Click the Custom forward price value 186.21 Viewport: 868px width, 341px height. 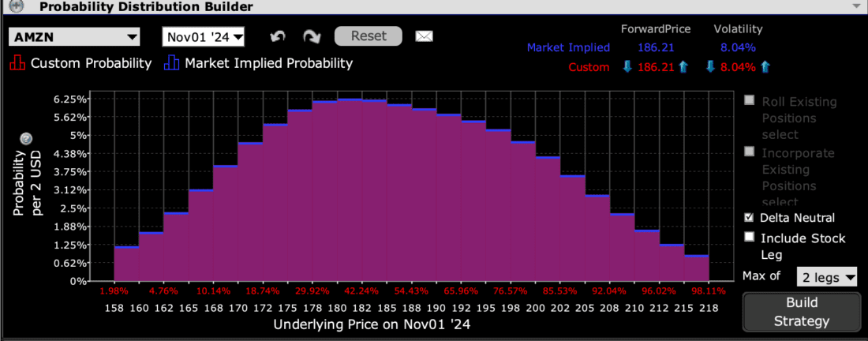click(656, 68)
